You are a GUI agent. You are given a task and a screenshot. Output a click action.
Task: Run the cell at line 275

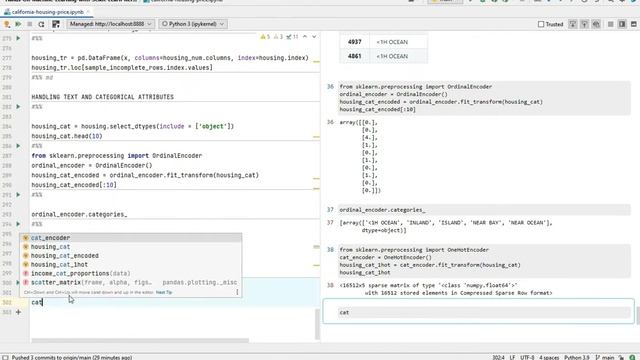tap(18, 38)
